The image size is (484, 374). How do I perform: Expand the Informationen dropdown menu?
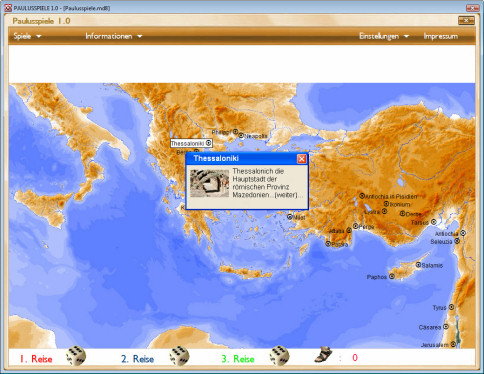coord(114,36)
